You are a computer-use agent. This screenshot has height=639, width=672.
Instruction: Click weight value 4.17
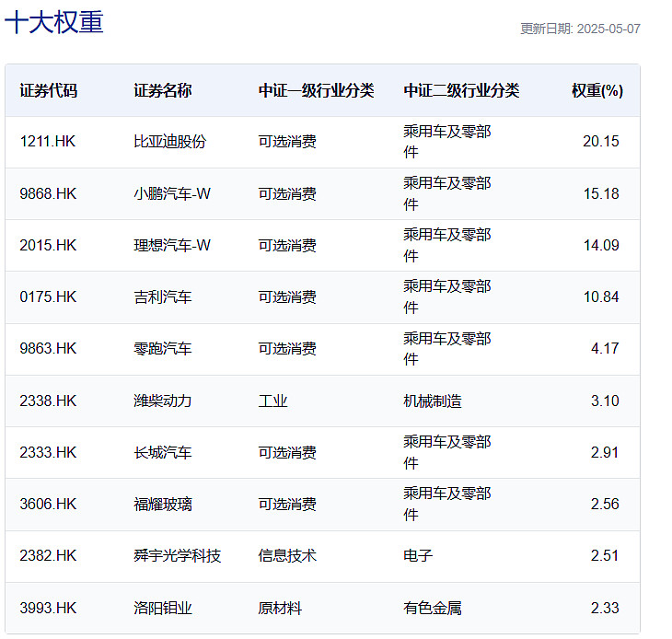tap(605, 348)
